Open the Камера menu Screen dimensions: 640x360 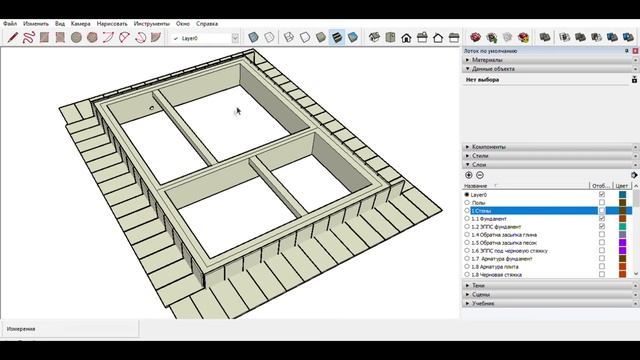tap(80, 24)
